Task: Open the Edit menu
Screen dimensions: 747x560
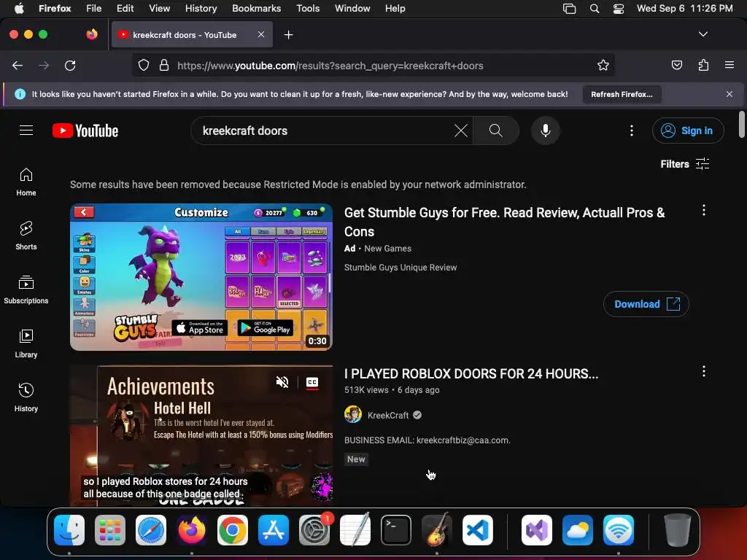Action: pos(125,9)
